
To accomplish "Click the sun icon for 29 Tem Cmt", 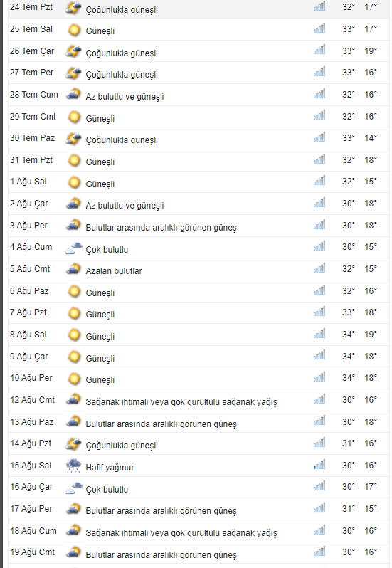I will (74, 117).
